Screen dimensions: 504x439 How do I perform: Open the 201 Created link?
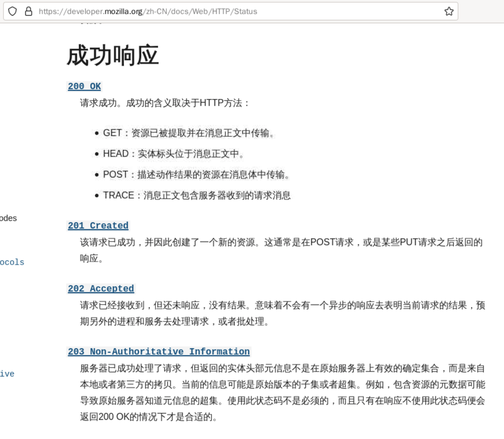point(98,226)
